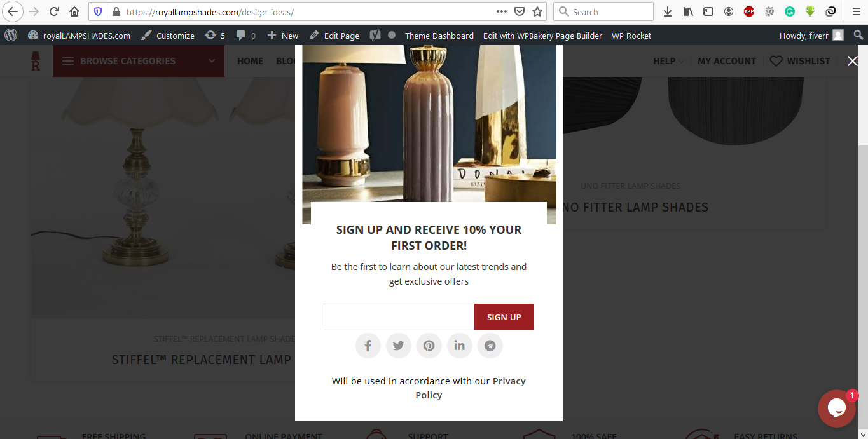Click the HOME navigation link

click(x=250, y=61)
